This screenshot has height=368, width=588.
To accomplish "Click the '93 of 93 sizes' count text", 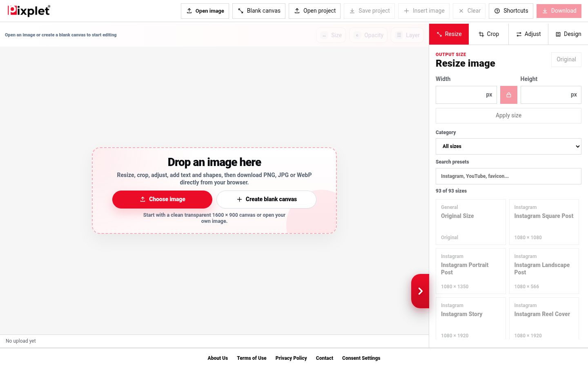I will coord(451,191).
